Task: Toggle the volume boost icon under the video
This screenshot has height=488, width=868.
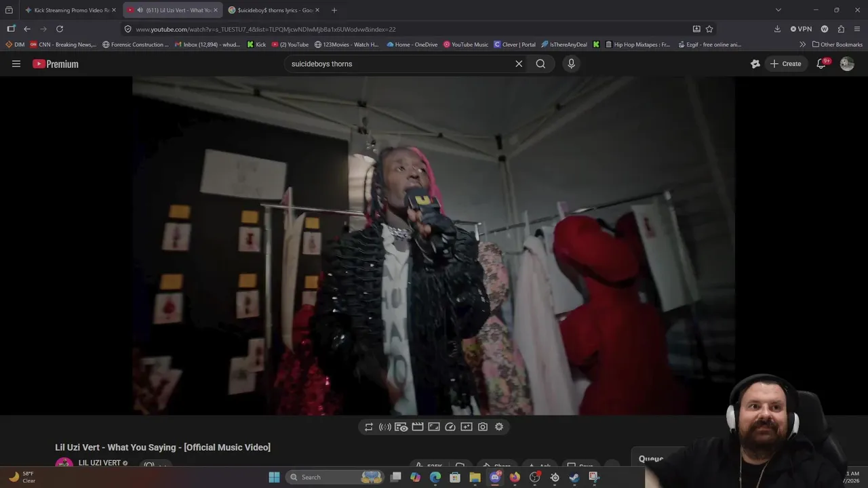Action: coord(385,427)
